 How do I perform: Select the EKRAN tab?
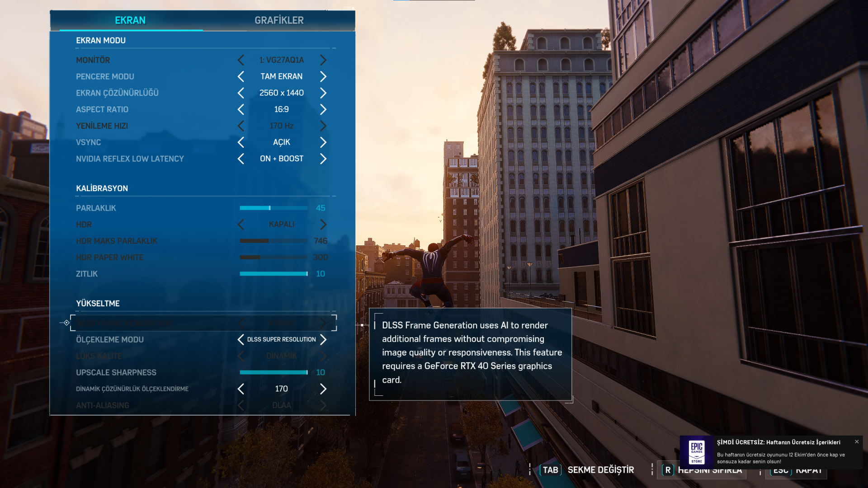click(130, 20)
